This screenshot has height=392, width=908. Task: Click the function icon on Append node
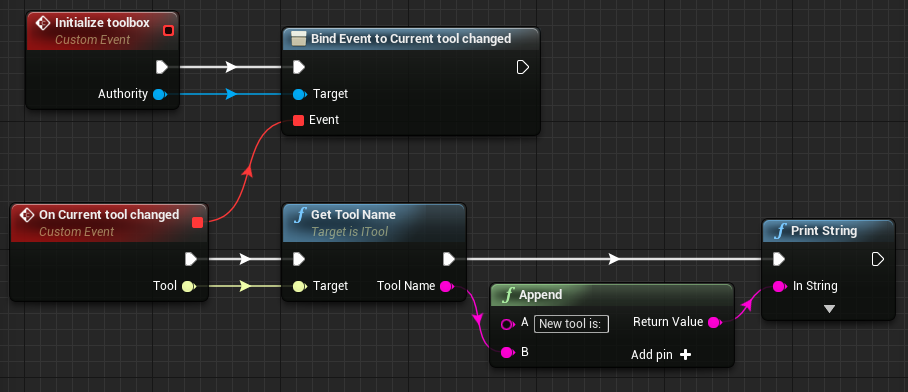508,295
